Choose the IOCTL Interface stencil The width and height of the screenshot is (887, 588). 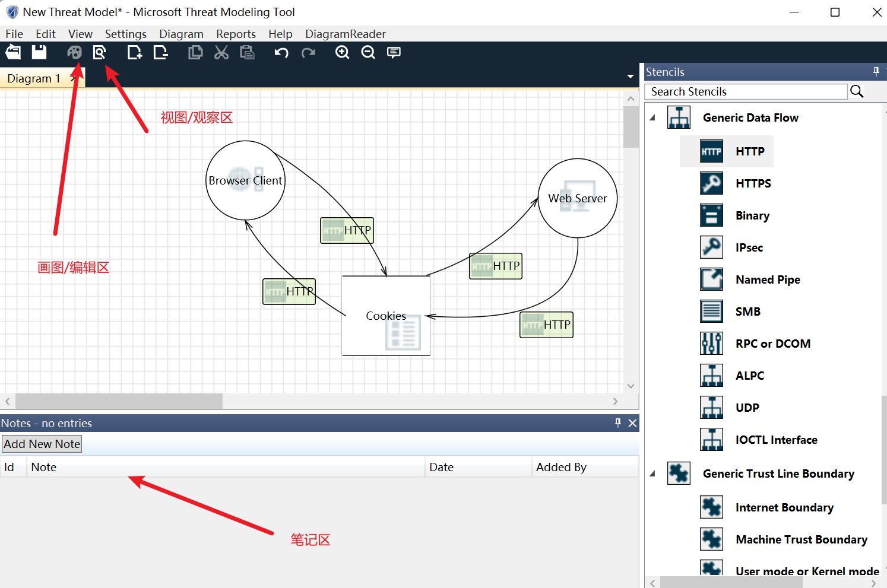(759, 440)
